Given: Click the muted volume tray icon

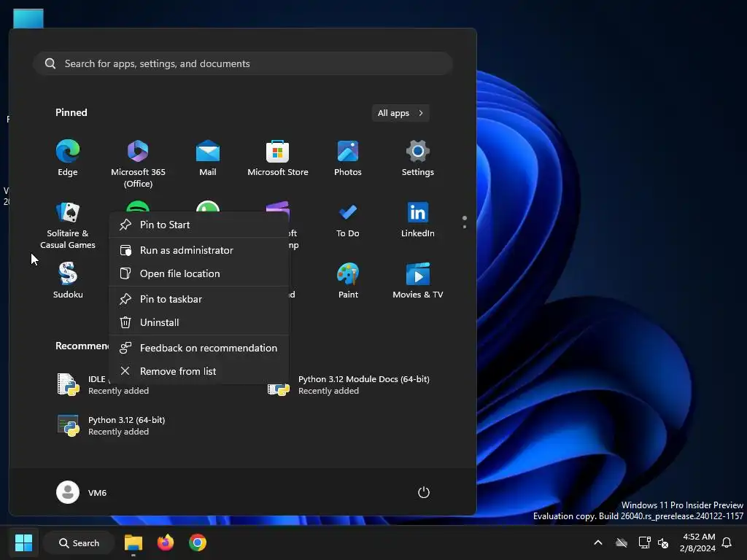Looking at the screenshot, I should point(662,542).
